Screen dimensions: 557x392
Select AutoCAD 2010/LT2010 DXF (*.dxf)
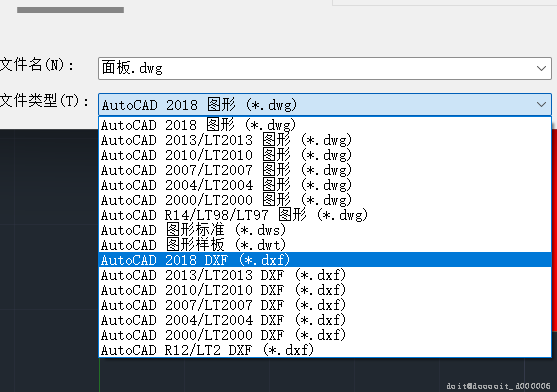pos(325,290)
